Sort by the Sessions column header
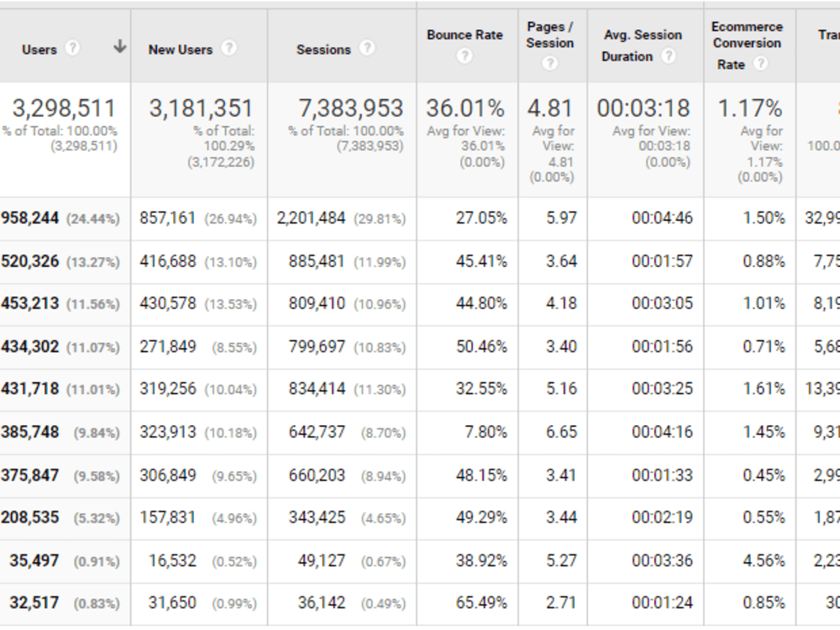 (323, 50)
